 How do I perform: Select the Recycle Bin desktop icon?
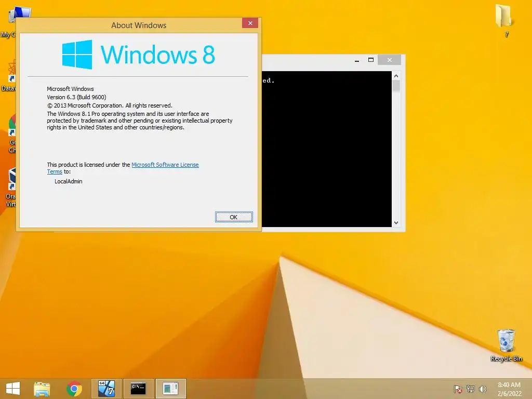click(506, 345)
